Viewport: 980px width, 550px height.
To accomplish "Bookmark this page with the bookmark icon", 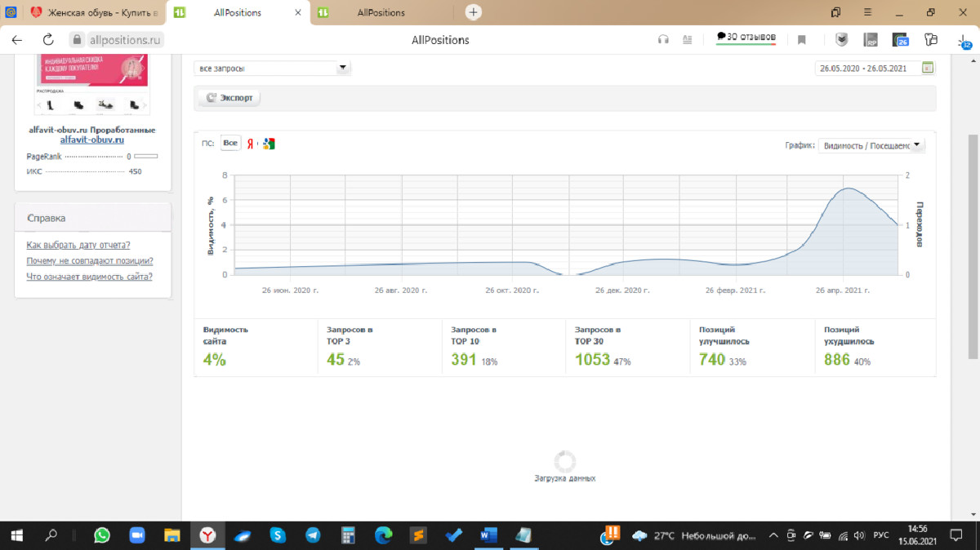I will tap(802, 39).
